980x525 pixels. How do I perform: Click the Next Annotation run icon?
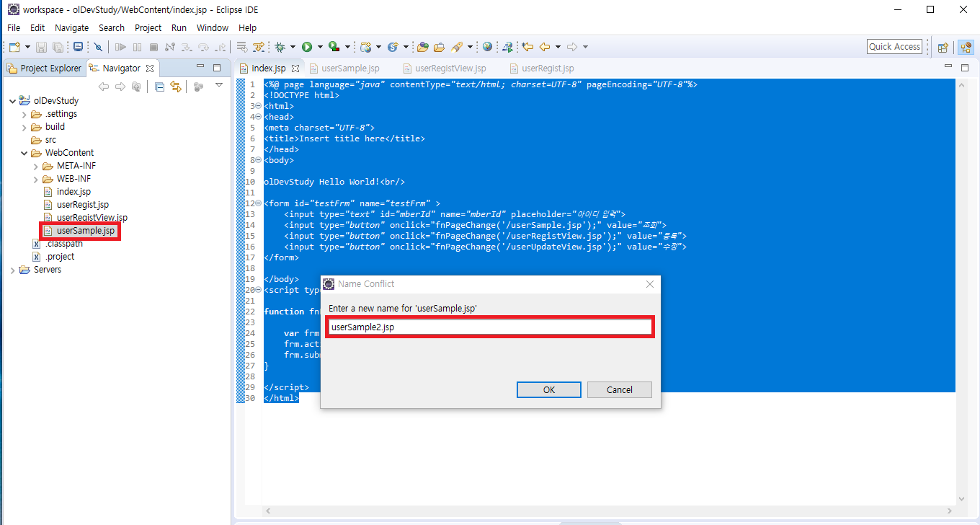[x=507, y=47]
